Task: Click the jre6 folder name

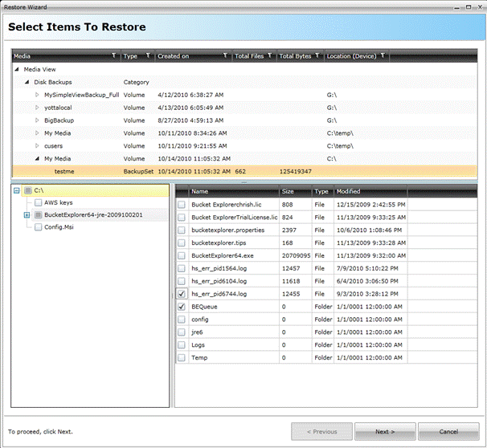Action: [x=197, y=332]
